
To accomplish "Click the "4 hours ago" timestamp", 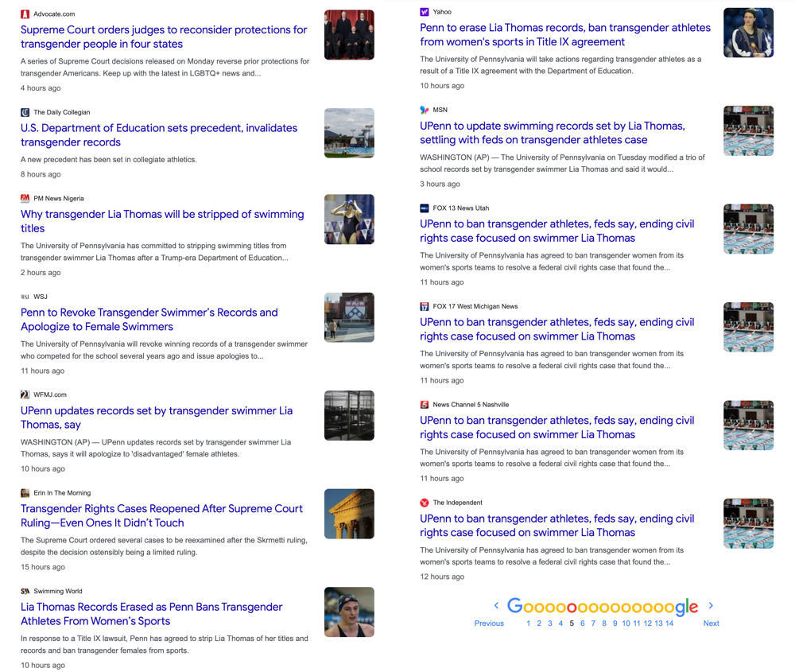I will (x=41, y=88).
